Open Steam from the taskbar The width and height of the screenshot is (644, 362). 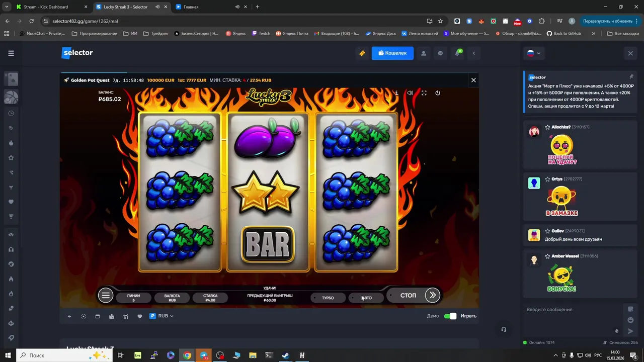(285, 355)
